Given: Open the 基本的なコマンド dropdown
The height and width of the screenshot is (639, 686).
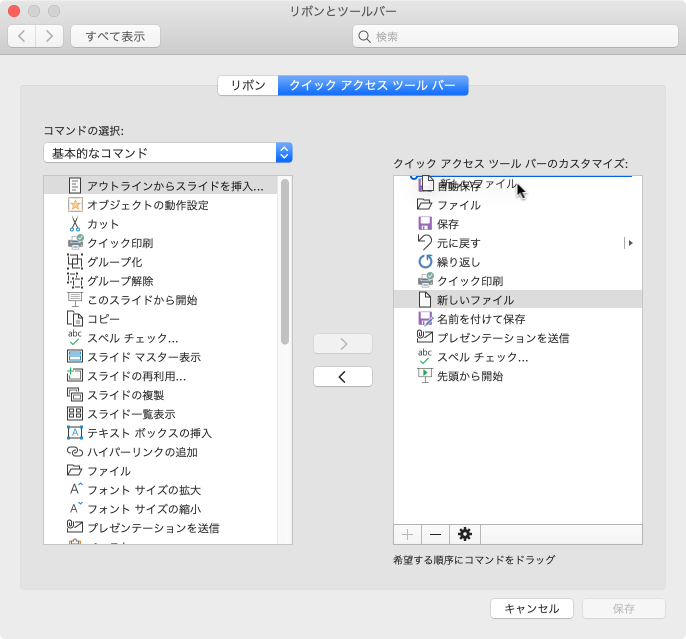Looking at the screenshot, I should pos(168,153).
